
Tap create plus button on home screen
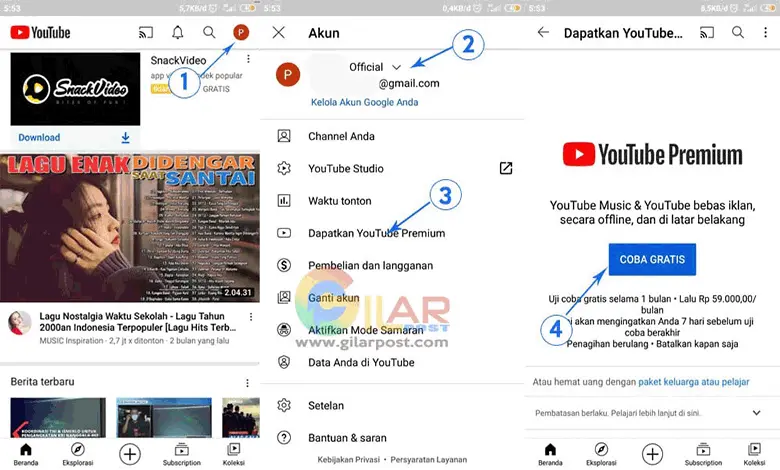point(130,454)
